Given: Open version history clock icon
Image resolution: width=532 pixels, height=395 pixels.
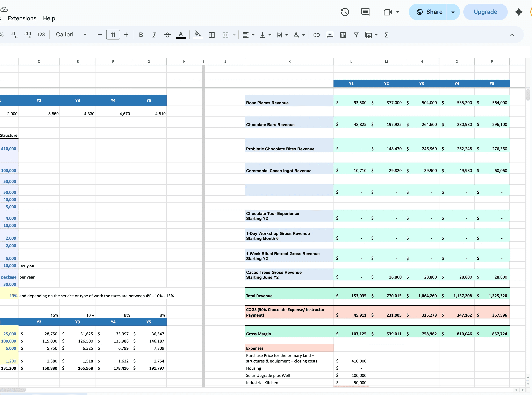Looking at the screenshot, I should [x=345, y=12].
